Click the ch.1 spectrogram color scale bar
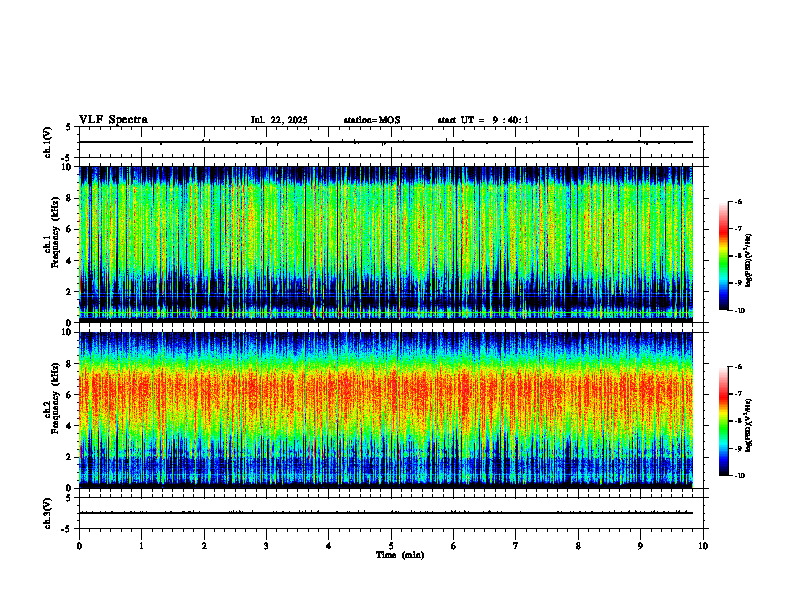The image size is (792, 612). 723,256
